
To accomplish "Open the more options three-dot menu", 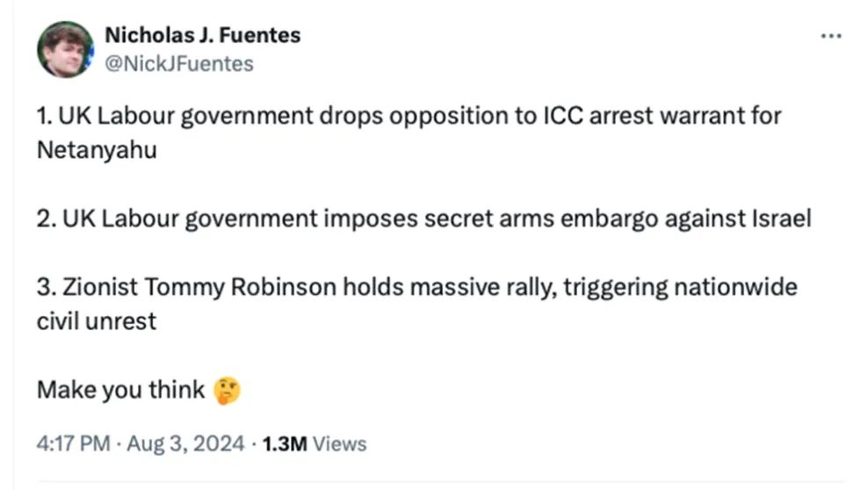I will [x=830, y=36].
